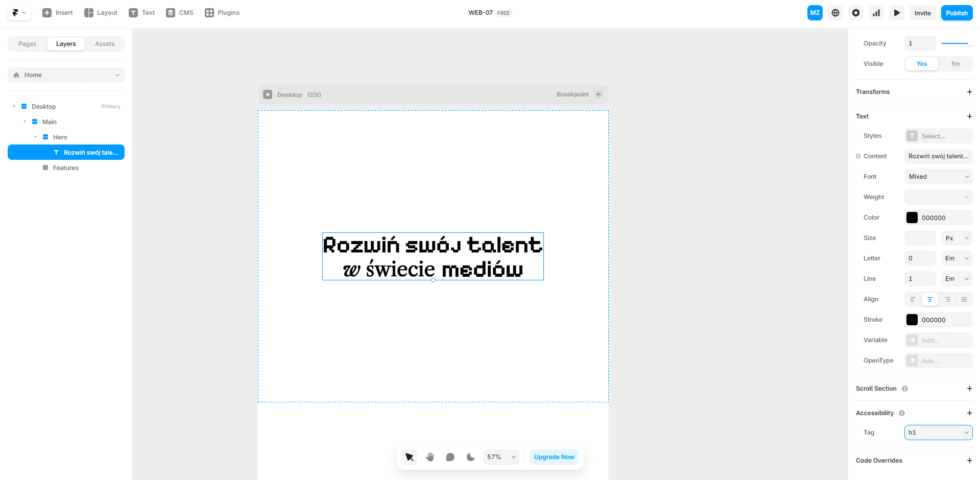The image size is (980, 480).
Task: Click the Opacity value field
Action: pos(920,43)
